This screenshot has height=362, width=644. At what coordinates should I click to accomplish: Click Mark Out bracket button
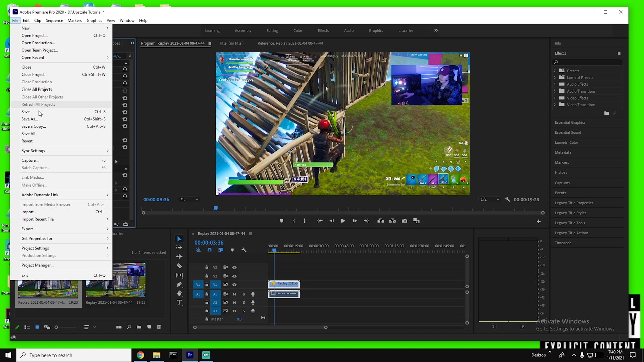pos(304,221)
